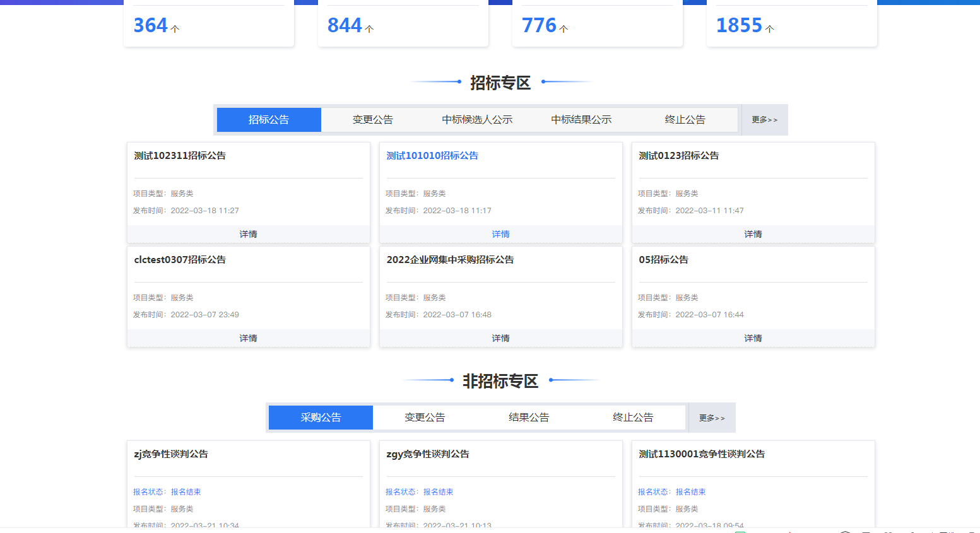The height and width of the screenshot is (533, 980).
Task: Click 更多>> next to the 招标专区 tabs
Action: click(764, 119)
